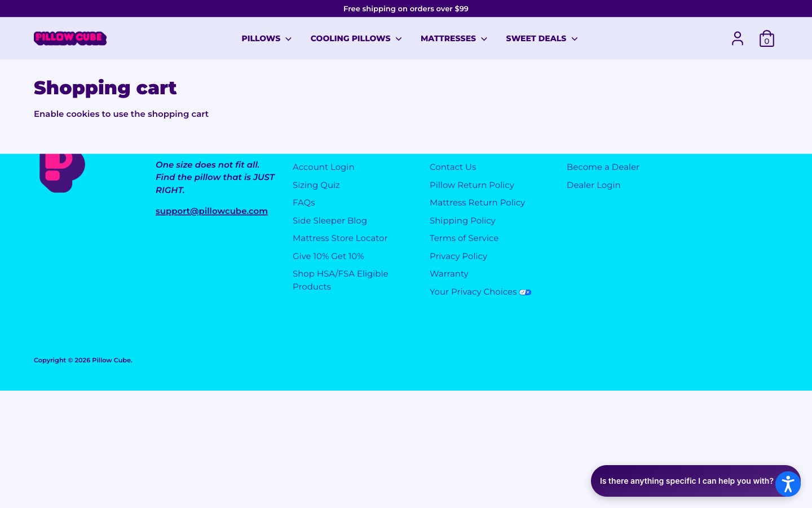Open the Account Login link

323,167
